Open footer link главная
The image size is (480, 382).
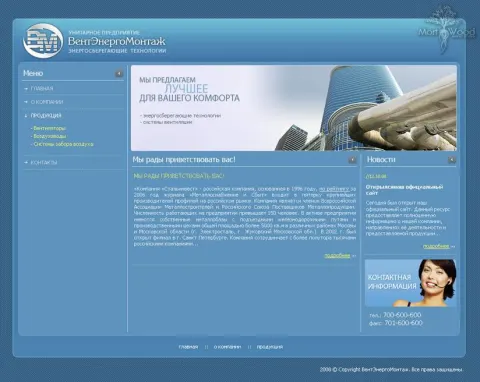click(x=188, y=347)
